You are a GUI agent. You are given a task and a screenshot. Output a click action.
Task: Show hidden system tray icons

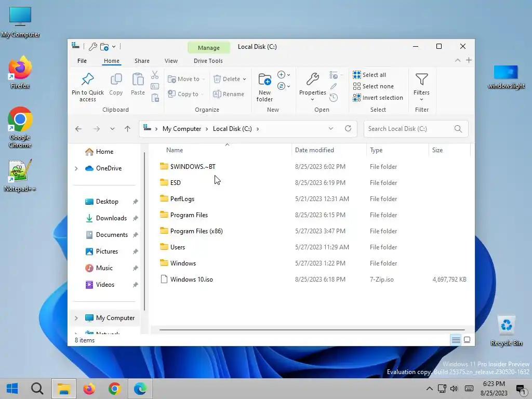[429, 389]
